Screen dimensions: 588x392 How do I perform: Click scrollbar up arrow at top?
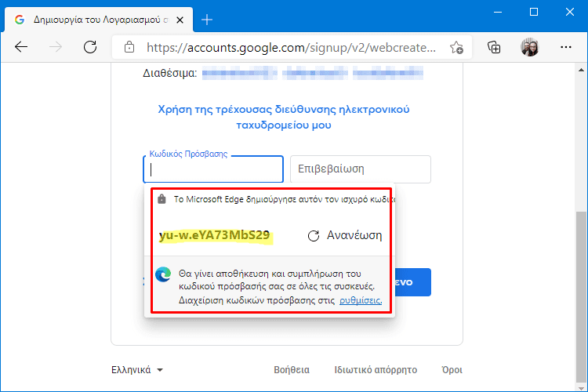coord(581,70)
